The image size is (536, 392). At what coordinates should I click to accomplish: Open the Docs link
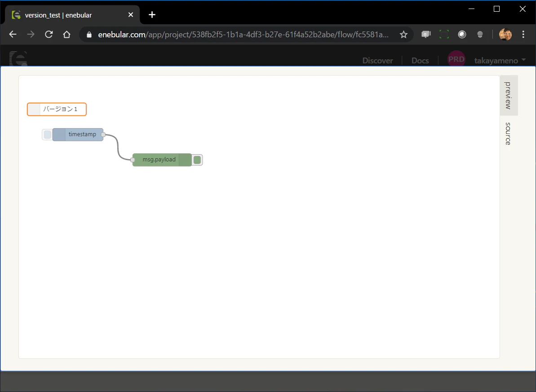[420, 61]
